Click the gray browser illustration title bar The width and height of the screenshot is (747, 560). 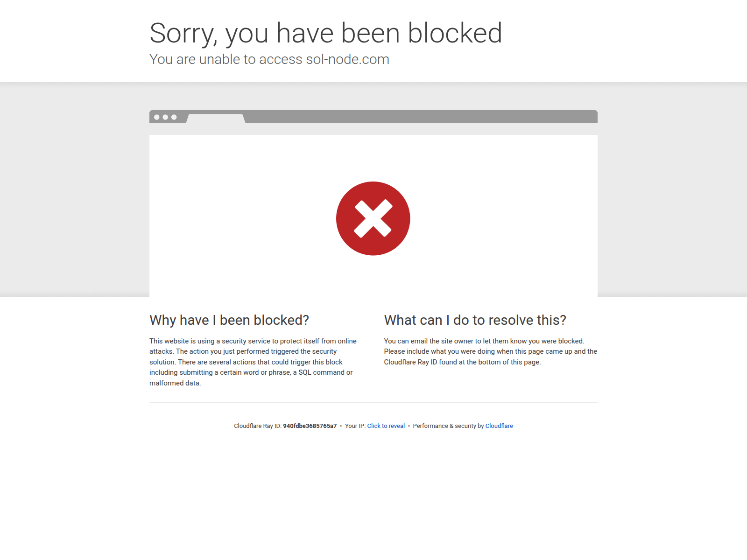coord(373,117)
